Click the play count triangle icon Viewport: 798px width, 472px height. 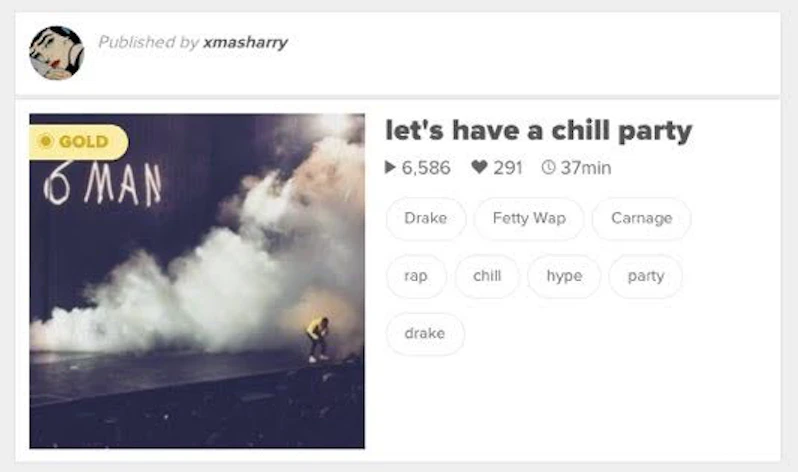[x=390, y=167]
